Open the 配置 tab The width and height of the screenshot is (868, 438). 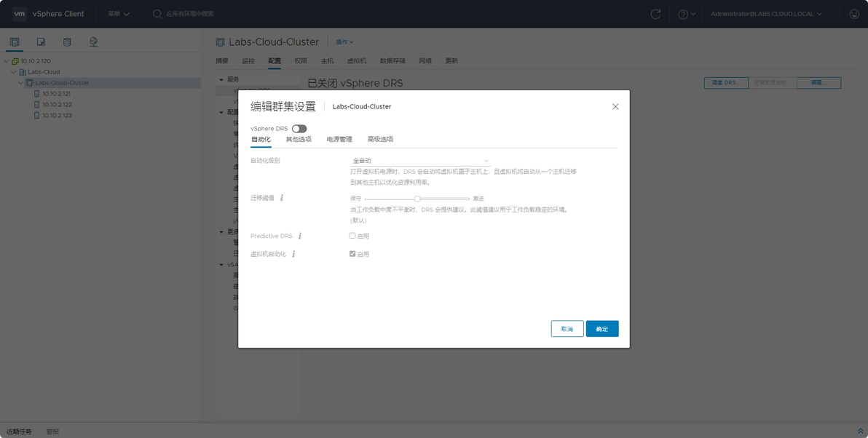point(275,61)
